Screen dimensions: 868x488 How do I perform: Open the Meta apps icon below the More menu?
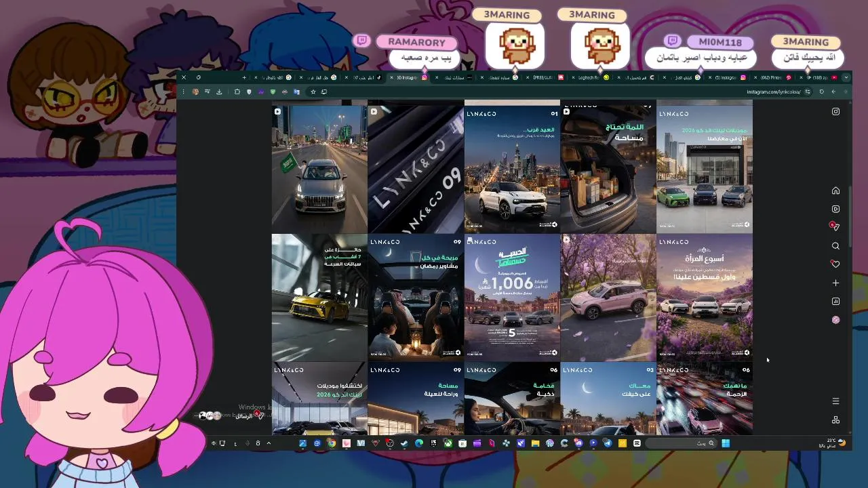[835, 420]
